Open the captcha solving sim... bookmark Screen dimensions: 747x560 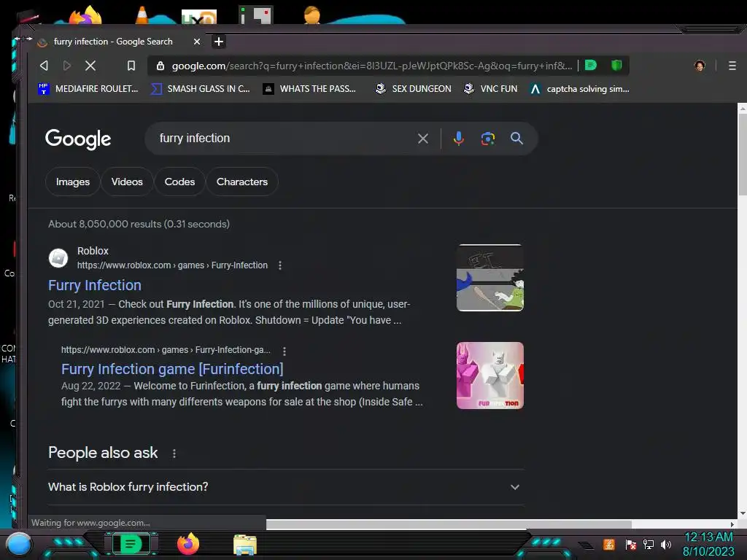[580, 88]
